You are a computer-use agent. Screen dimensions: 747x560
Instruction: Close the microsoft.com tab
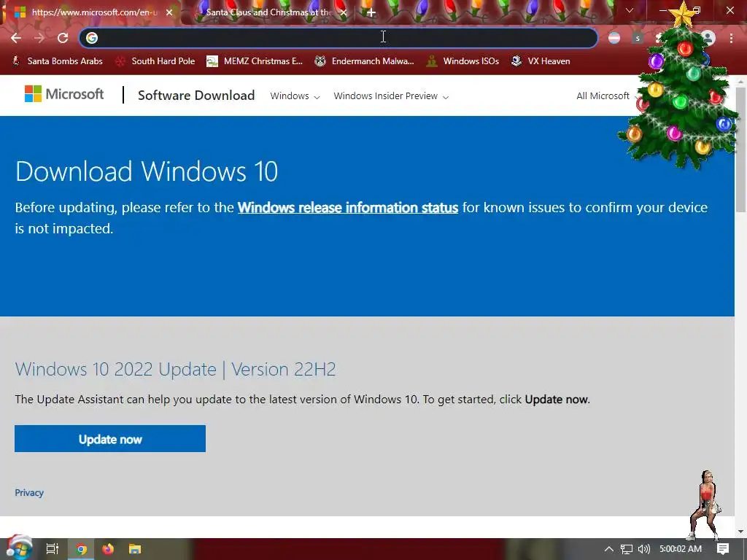point(169,12)
